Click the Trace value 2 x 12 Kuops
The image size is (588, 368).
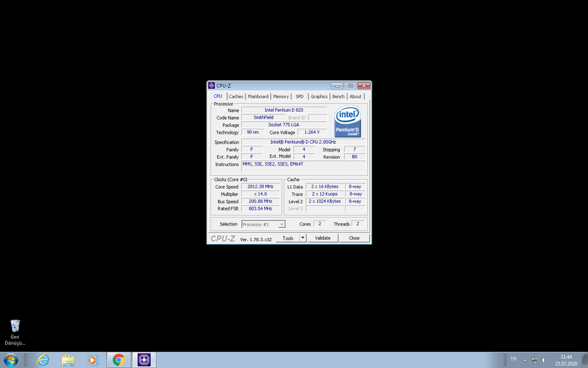point(325,194)
